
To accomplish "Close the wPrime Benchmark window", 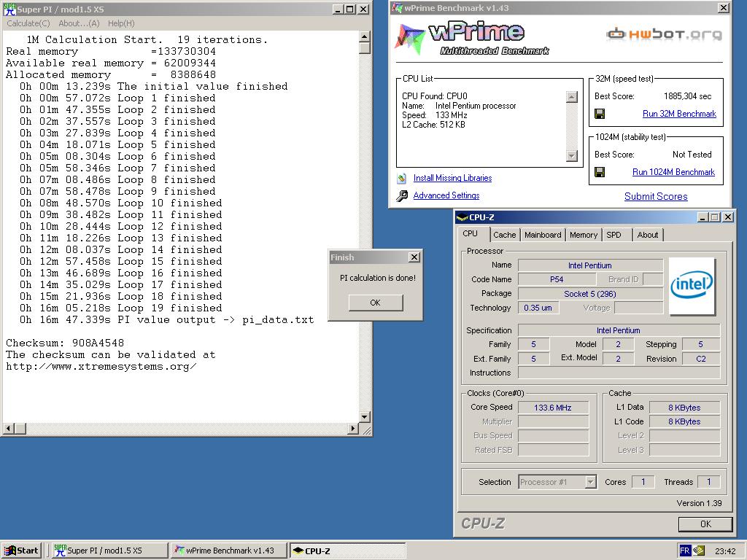I will (x=723, y=7).
